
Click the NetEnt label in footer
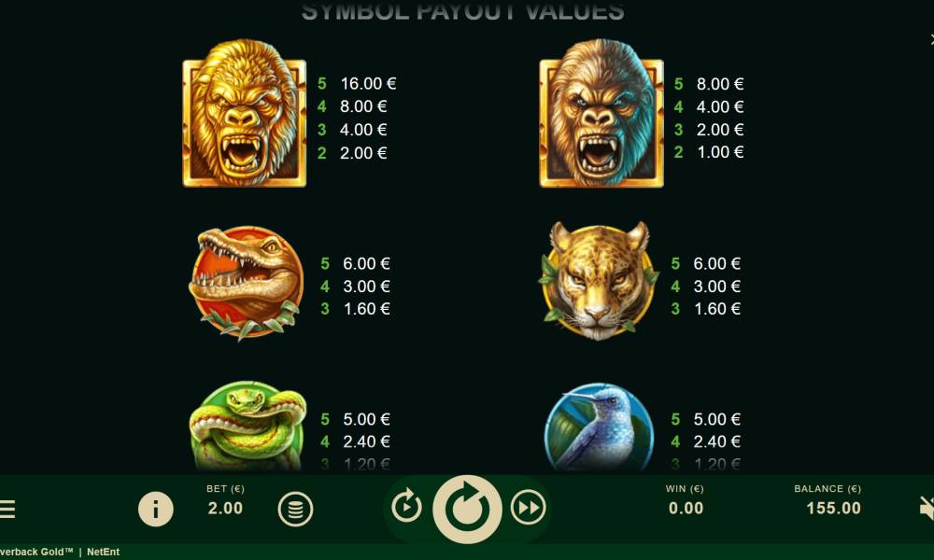(x=103, y=552)
